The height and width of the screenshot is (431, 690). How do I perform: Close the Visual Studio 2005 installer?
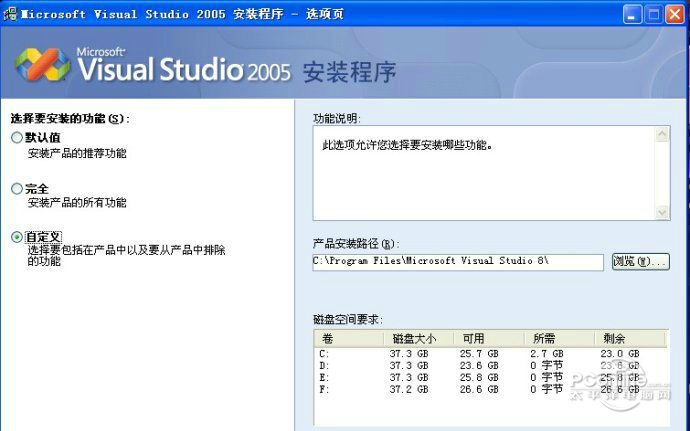click(x=675, y=15)
